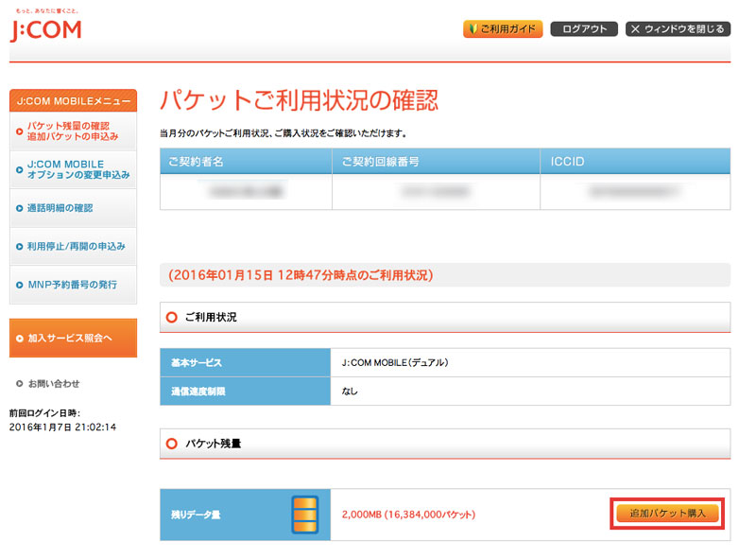
Task: Click the ご契約回線番号 column header
Action: 436,161
